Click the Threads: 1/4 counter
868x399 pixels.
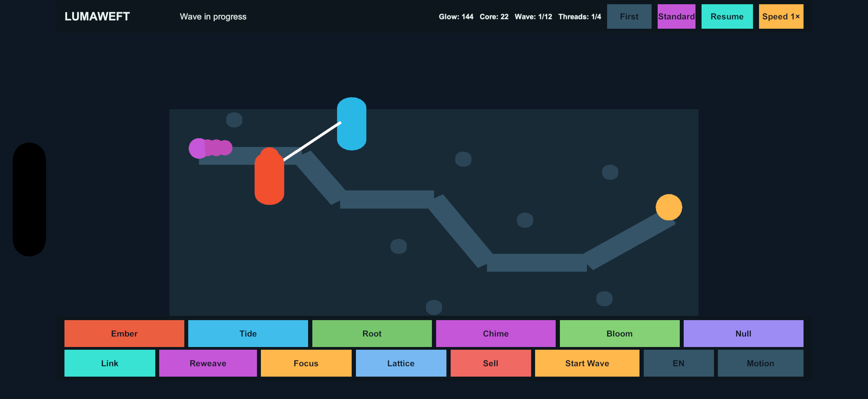[579, 17]
